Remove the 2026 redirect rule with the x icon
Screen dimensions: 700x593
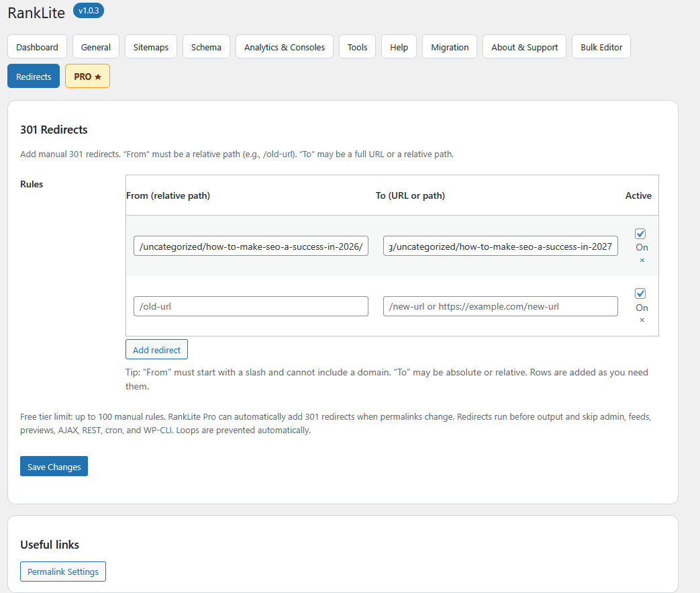coord(642,260)
